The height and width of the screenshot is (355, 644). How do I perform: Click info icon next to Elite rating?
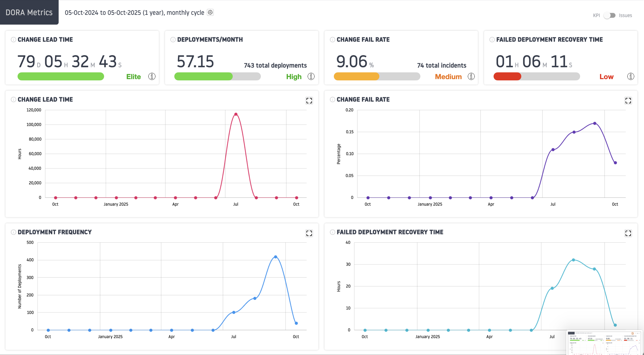(152, 77)
